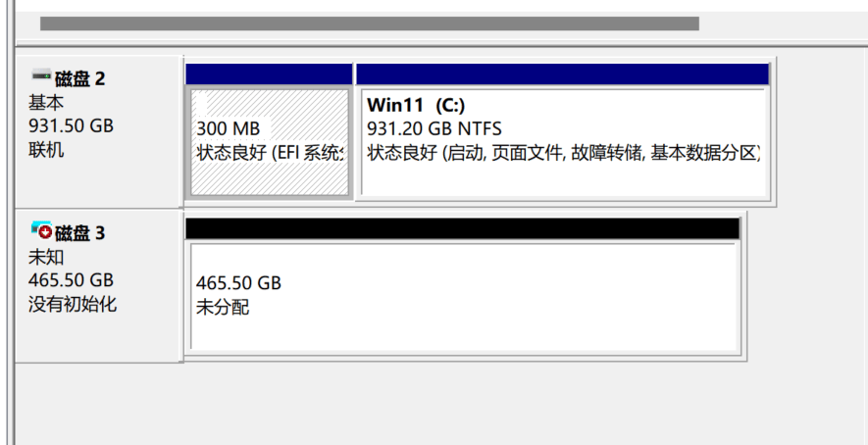Click the Disk 3 uninitialized drive icon
This screenshot has height=445, width=868.
click(41, 230)
